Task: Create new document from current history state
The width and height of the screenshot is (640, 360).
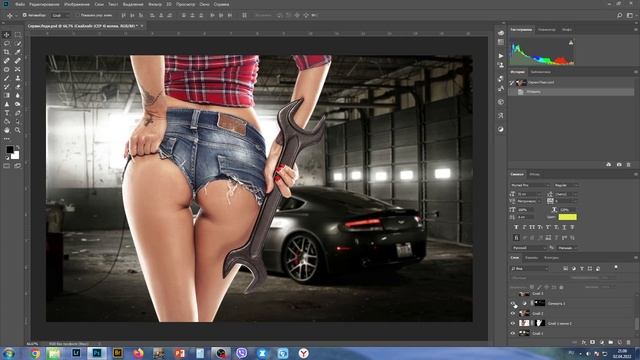Action: pyautogui.click(x=609, y=164)
